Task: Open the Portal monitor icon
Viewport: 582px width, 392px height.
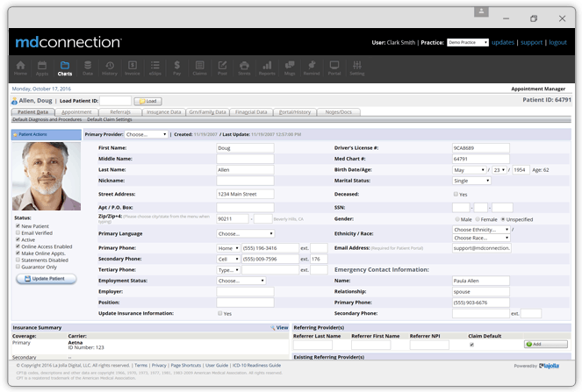Action: pyautogui.click(x=334, y=68)
